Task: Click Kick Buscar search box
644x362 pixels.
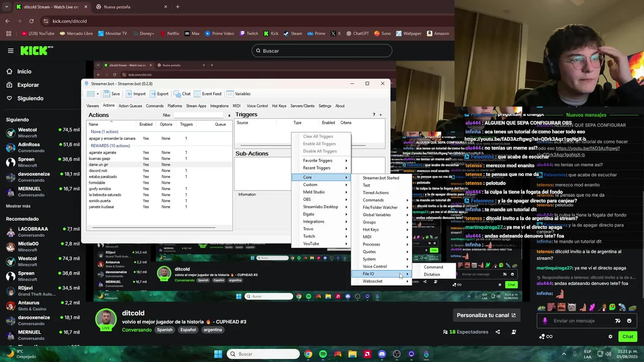Action: pyautogui.click(x=322, y=51)
